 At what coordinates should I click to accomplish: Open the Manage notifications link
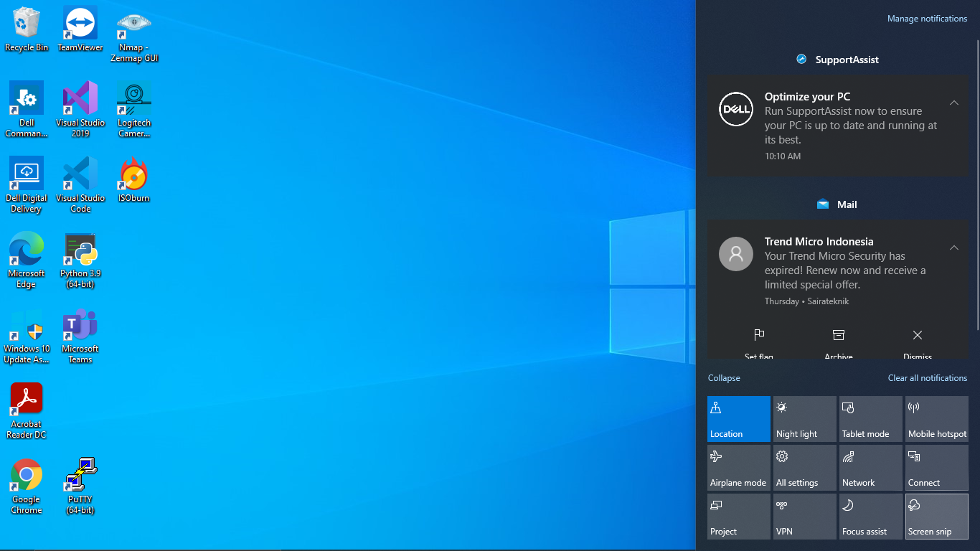[x=927, y=19]
